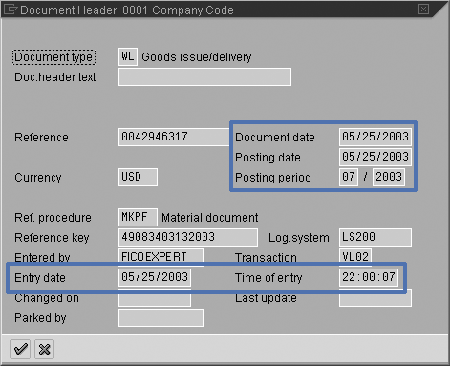Click the Changed on label

46,298
